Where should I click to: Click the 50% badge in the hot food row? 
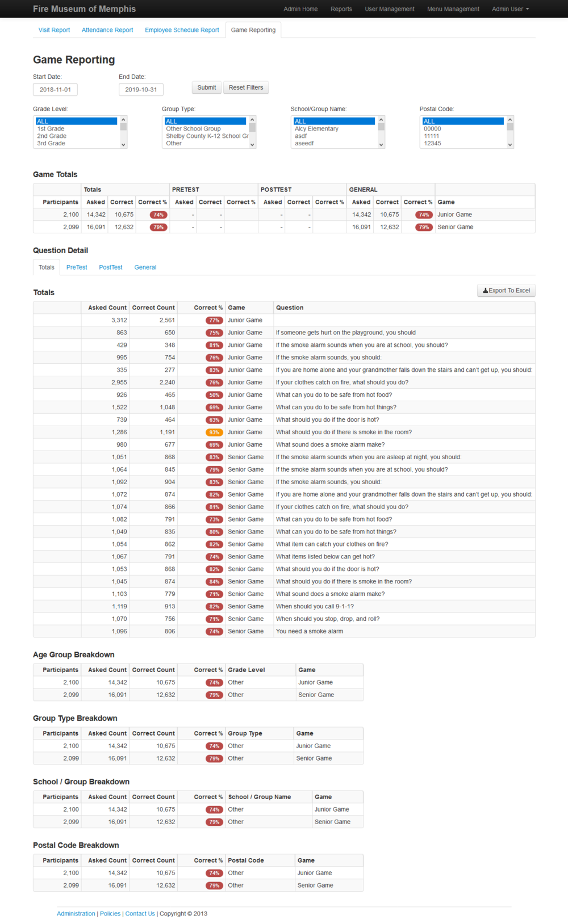[x=214, y=395]
